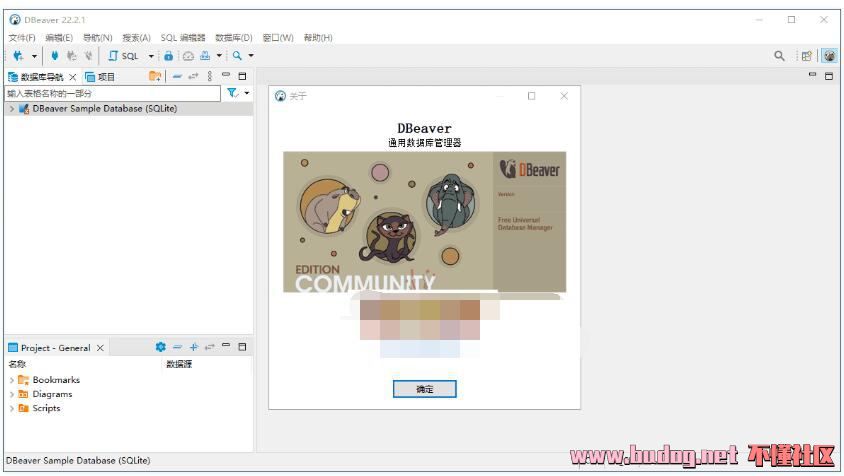Click the 确定 button in About dialog
844x476 pixels.
424,389
